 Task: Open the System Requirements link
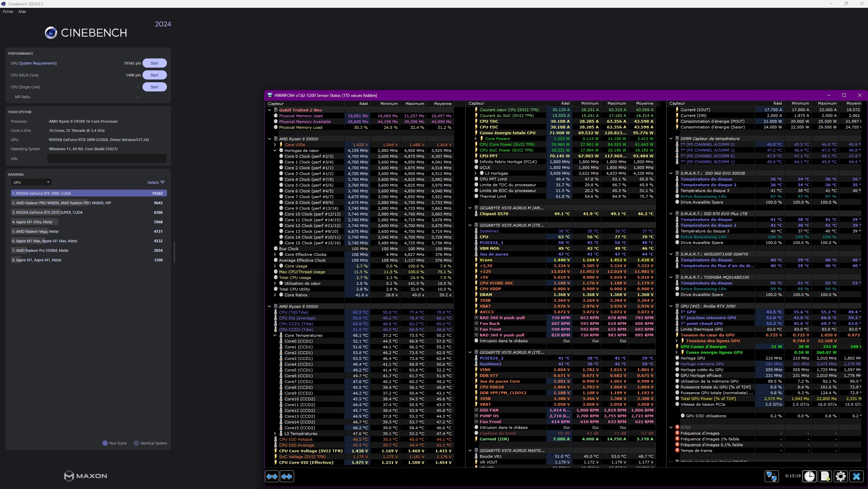38,63
